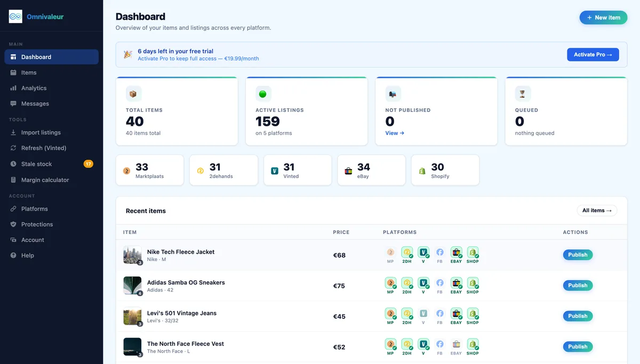640x364 pixels.
Task: Click The North Face Fleece Vest title
Action: pyautogui.click(x=186, y=344)
